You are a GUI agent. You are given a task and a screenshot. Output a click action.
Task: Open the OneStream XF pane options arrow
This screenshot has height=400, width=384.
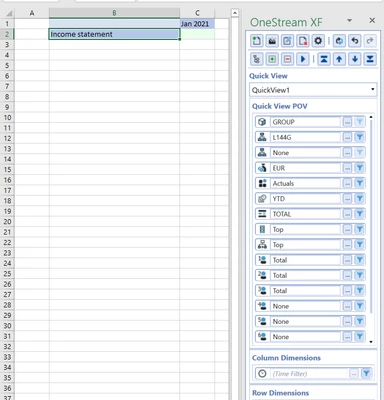[349, 21]
